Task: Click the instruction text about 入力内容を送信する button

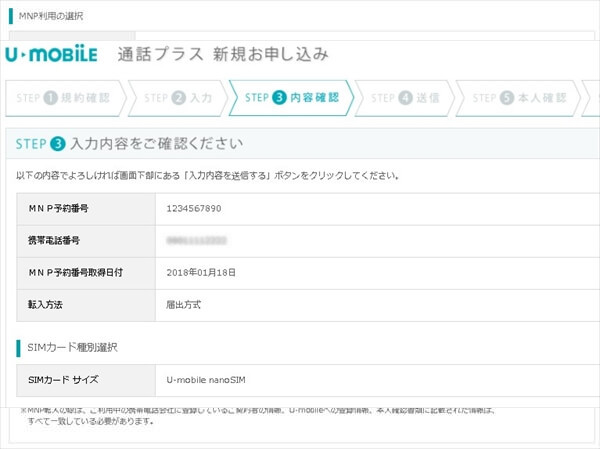Action: click(x=207, y=176)
